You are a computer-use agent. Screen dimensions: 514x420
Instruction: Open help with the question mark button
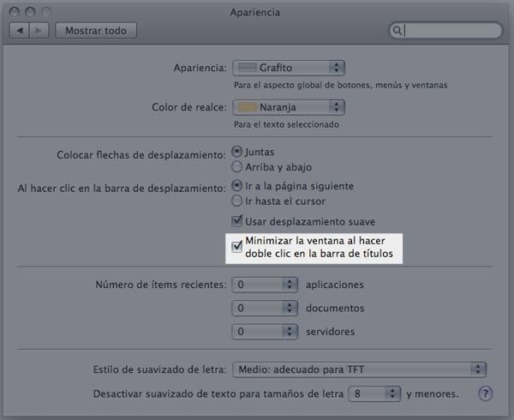click(x=485, y=393)
